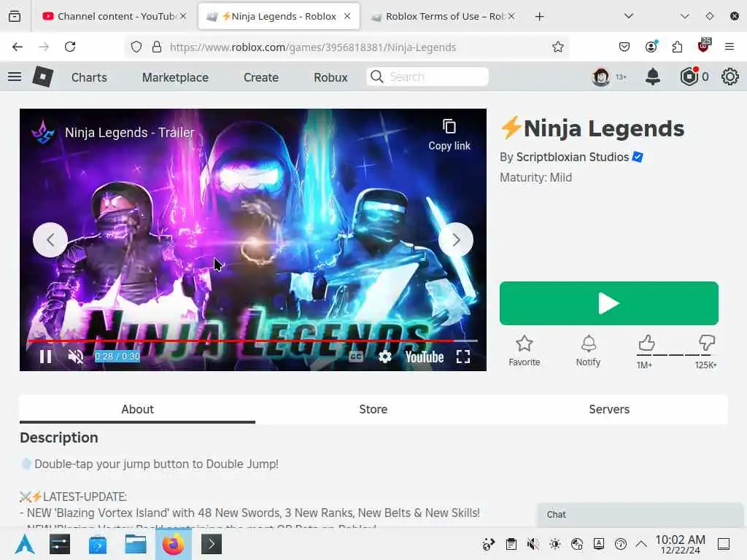Screen dimensions: 747x560
Task: Expand the Chat panel
Action: 640,515
